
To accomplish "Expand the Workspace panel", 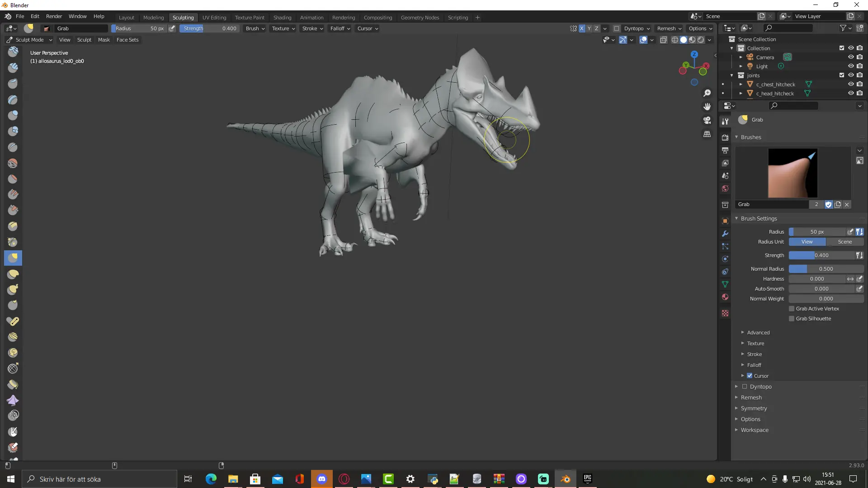I will point(754,430).
